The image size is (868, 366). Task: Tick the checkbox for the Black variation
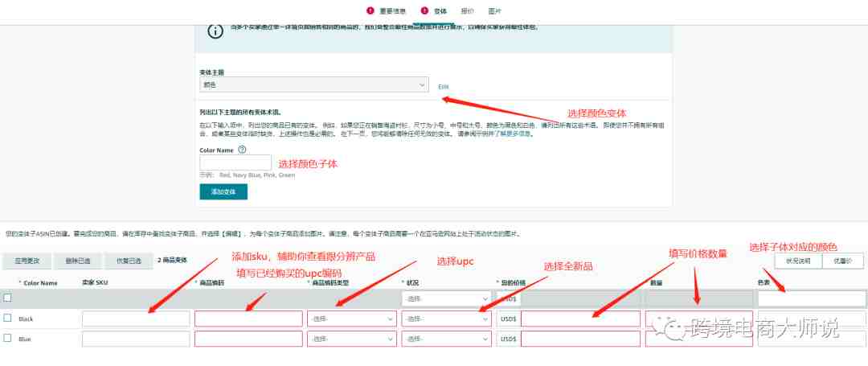pyautogui.click(x=8, y=318)
